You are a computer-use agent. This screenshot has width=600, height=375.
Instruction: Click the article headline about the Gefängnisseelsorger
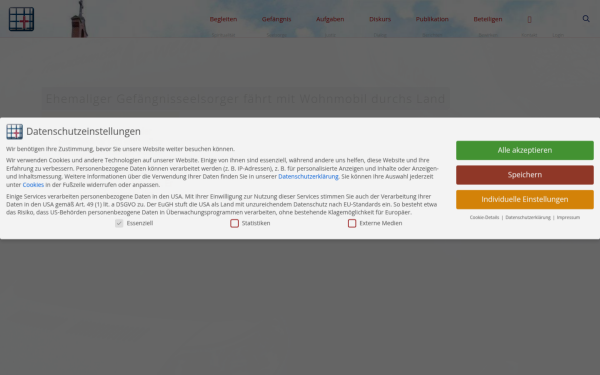tap(245, 99)
